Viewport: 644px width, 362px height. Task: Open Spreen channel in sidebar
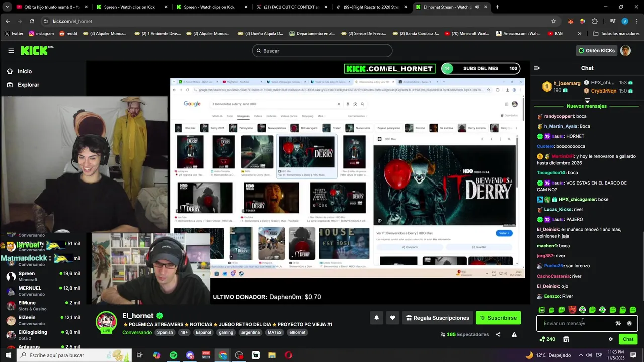[x=43, y=276]
